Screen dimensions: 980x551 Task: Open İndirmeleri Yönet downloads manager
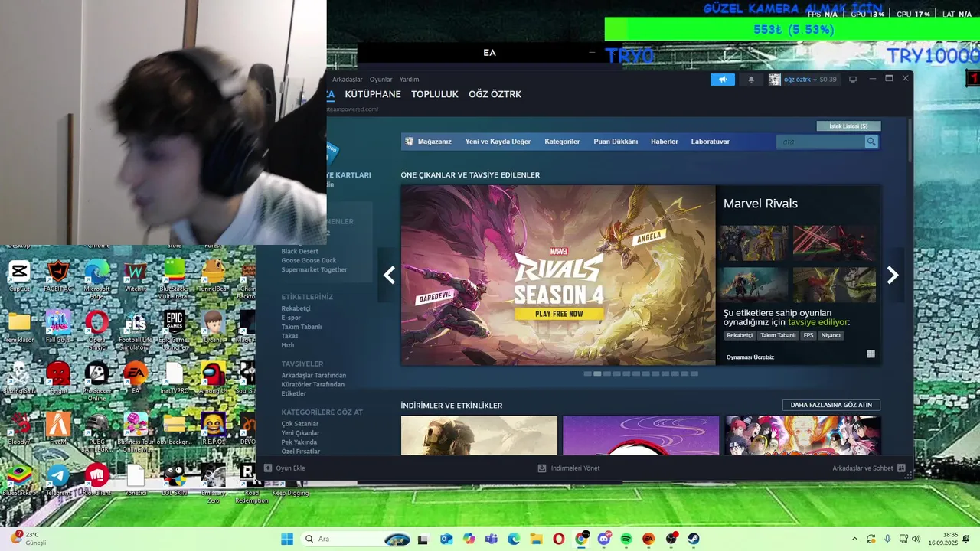(569, 468)
